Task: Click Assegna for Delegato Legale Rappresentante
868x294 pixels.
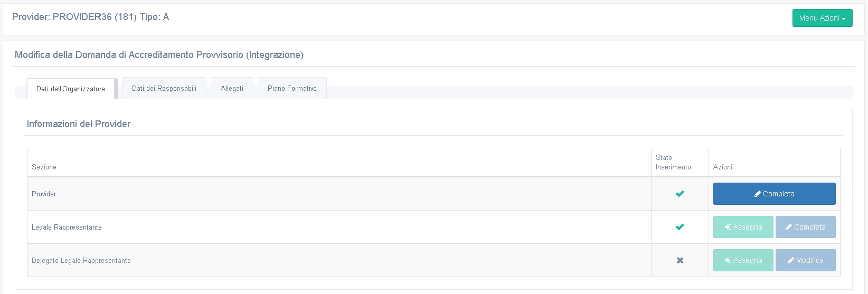Action: coord(743,260)
